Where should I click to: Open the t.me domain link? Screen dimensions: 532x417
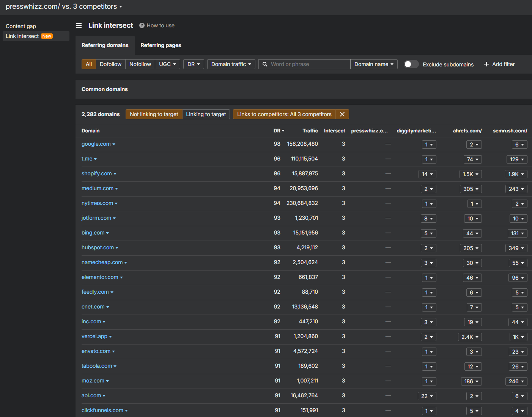pos(87,159)
